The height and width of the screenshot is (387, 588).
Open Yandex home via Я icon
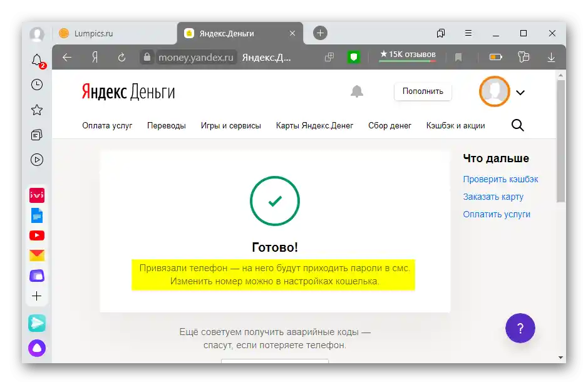pos(95,58)
